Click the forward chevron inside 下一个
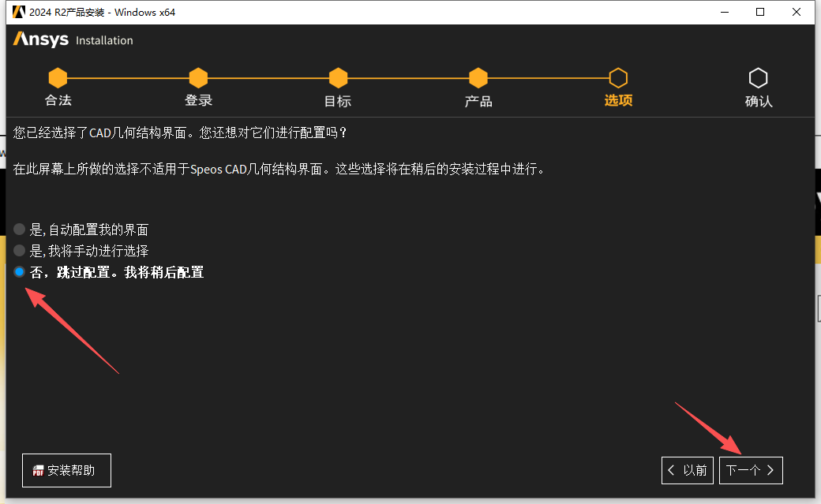Image resolution: width=821 pixels, height=504 pixels. click(770, 470)
